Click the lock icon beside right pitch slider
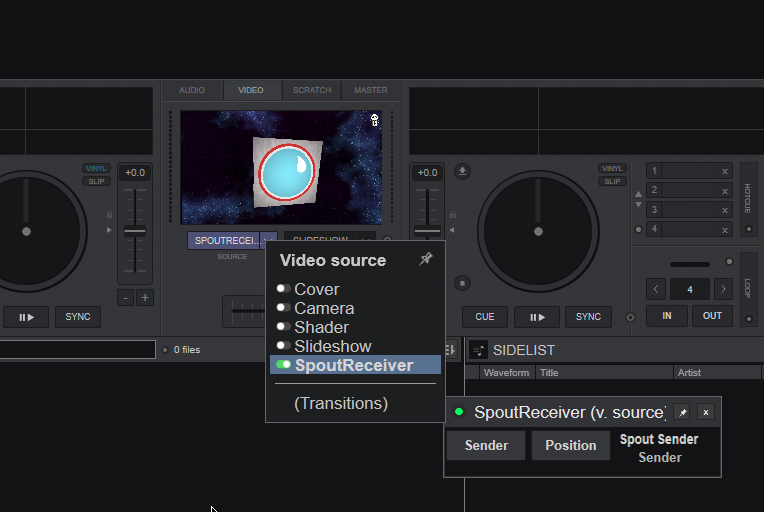Screen dimensions: 764x512 click(453, 214)
